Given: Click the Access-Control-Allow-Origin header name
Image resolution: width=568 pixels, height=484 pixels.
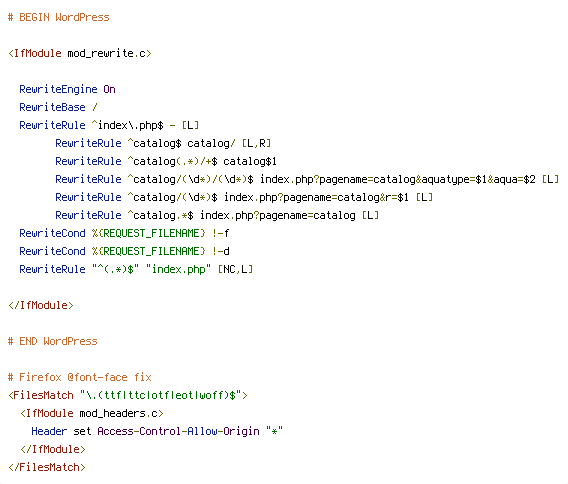Looking at the screenshot, I should click(x=178, y=431).
